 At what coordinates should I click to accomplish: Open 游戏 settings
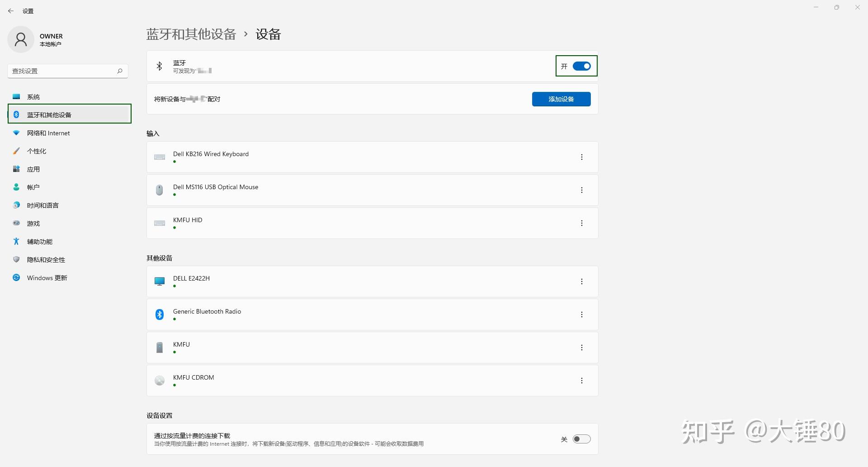point(33,223)
